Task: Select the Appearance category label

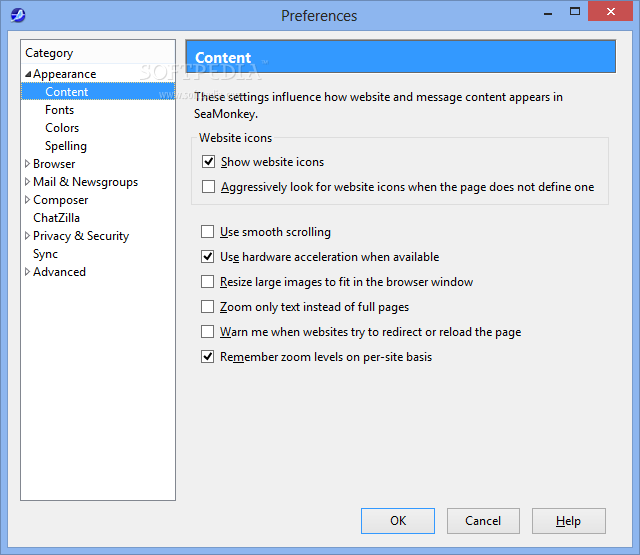Action: click(x=64, y=74)
